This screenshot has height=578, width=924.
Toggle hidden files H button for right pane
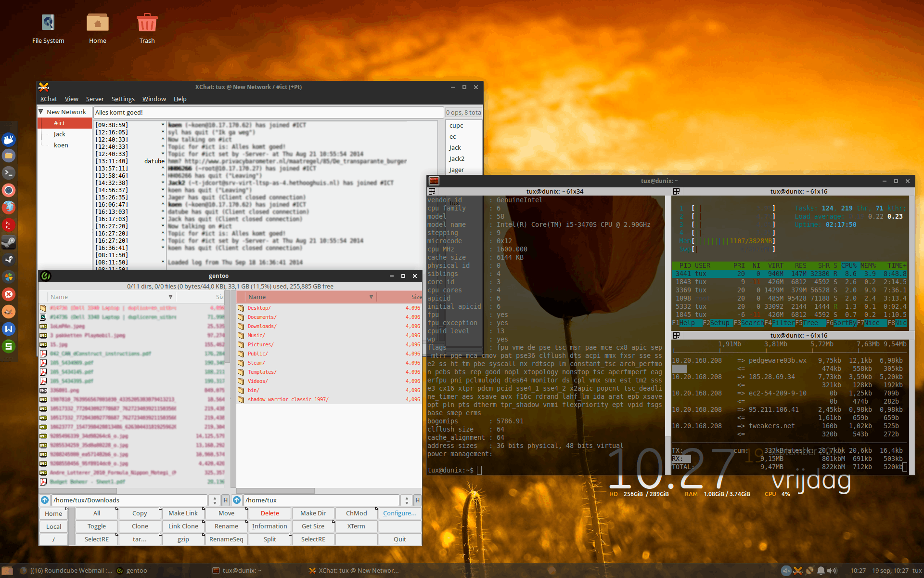click(x=417, y=500)
